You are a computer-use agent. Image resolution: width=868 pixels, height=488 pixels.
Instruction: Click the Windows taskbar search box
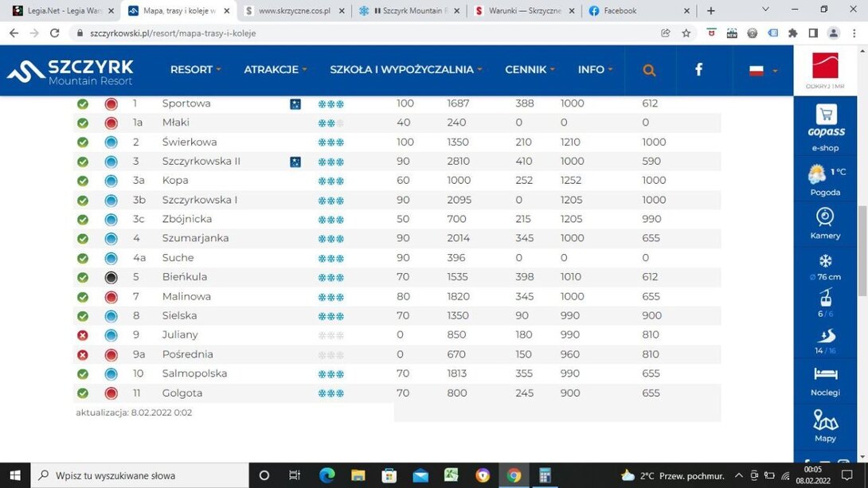click(139, 475)
